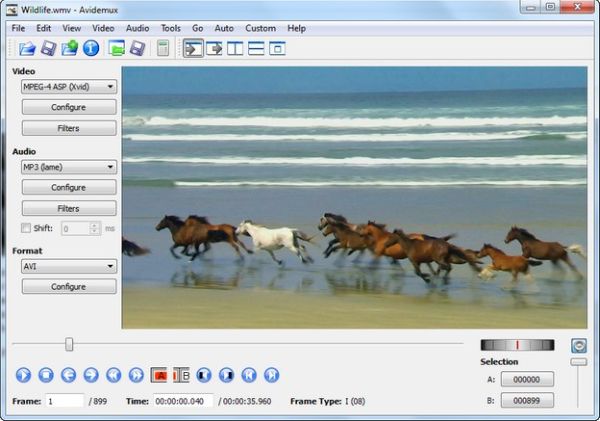This screenshot has width=600, height=421.
Task: Open the MPEG-4 ASP video codec dropdown
Action: [x=69, y=87]
